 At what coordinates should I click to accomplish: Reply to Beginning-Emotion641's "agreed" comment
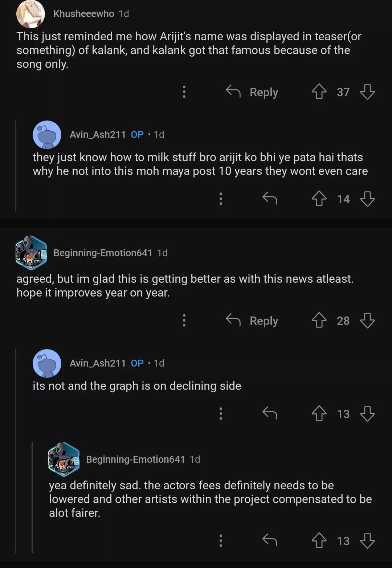252,320
